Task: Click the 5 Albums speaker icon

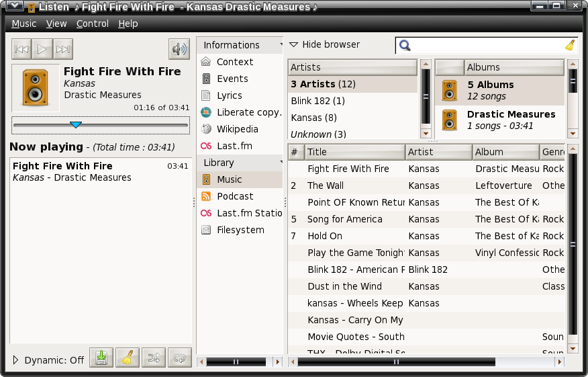Action: tap(449, 91)
